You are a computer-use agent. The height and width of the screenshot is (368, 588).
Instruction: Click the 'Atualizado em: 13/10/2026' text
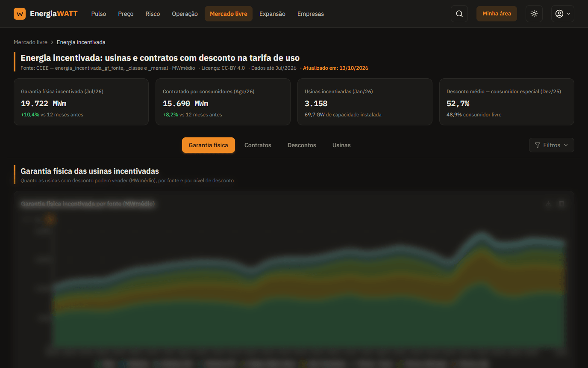click(x=335, y=68)
